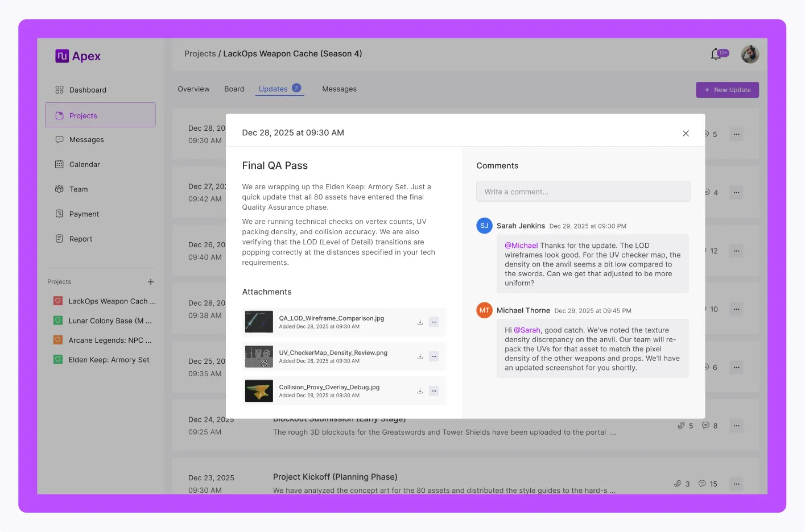Switch to the Board tab

pos(234,89)
